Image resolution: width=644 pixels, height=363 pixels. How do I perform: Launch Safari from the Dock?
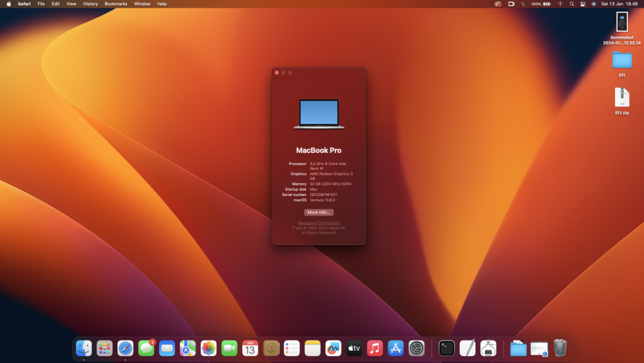(126, 348)
